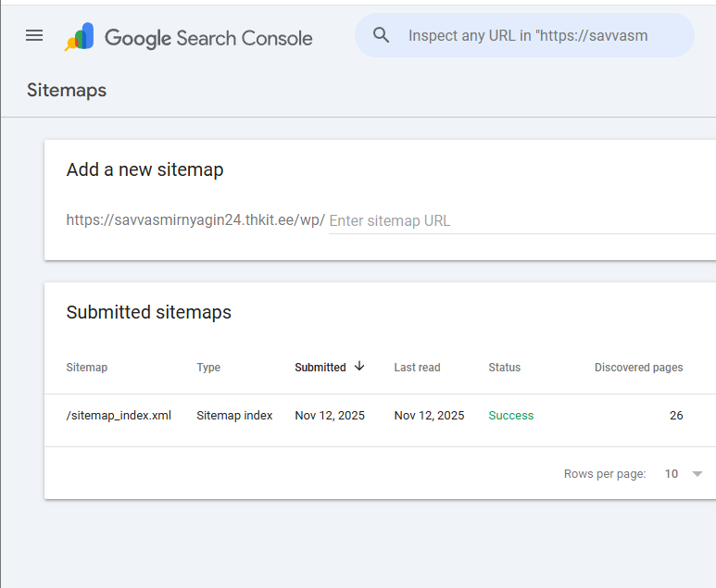This screenshot has width=716, height=588.
Task: Click the magnifier icon in the inspect bar
Action: 382,36
